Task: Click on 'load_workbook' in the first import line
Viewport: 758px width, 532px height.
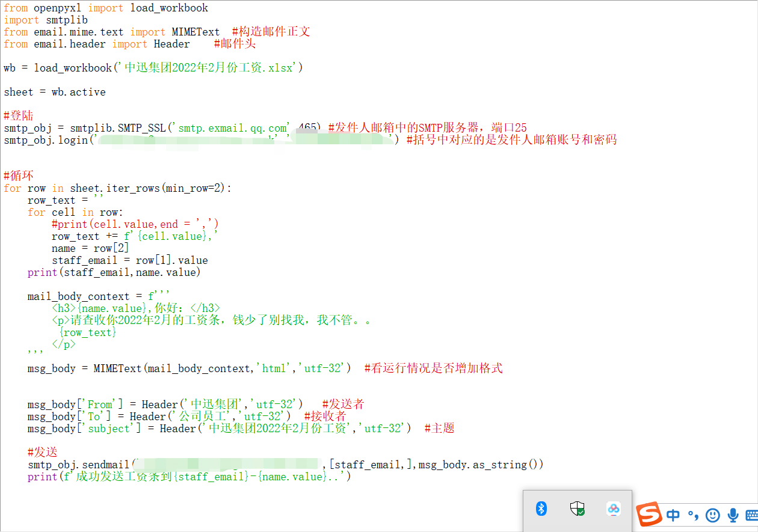Action: click(169, 8)
